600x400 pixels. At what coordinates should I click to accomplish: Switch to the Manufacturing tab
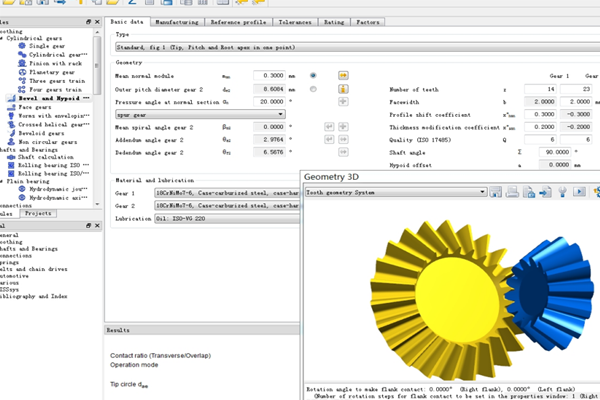(x=177, y=22)
